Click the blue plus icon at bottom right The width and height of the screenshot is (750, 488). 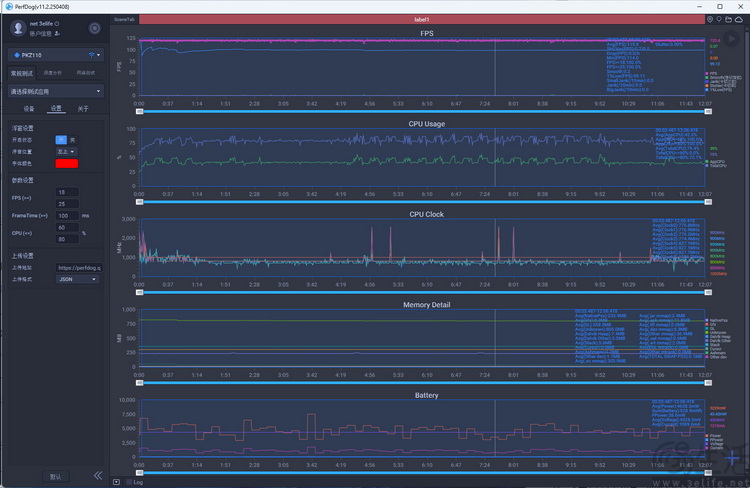coord(732,458)
